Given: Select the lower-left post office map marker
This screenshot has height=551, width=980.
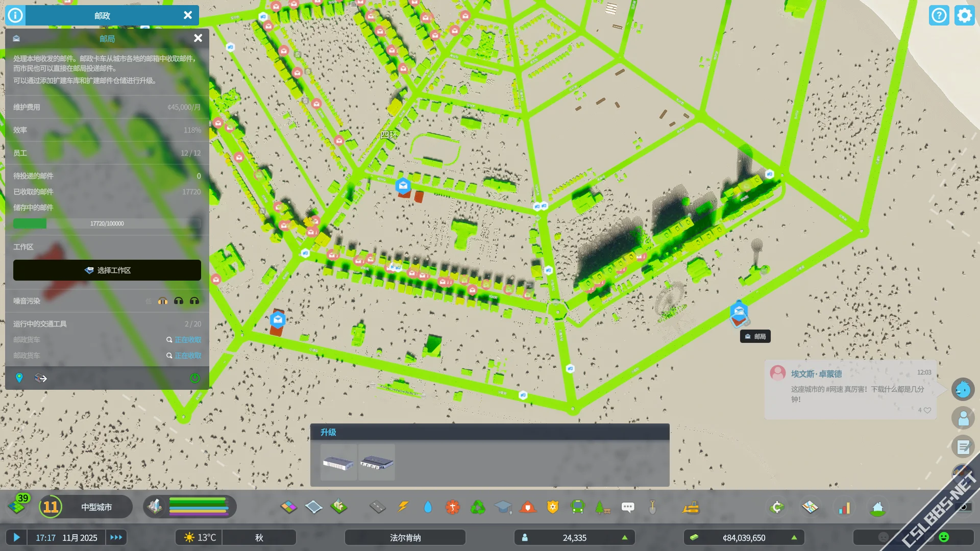Looking at the screenshot, I should point(278,320).
